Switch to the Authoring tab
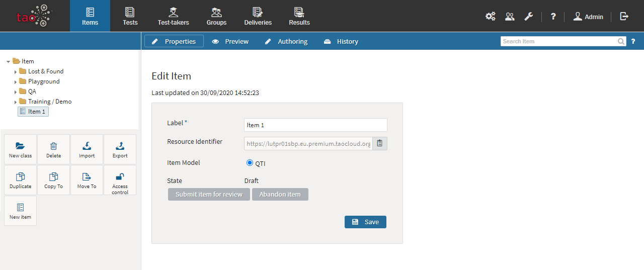 pyautogui.click(x=286, y=41)
